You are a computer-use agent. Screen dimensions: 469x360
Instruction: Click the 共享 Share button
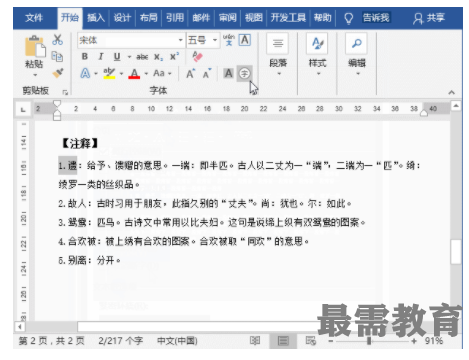coord(429,18)
